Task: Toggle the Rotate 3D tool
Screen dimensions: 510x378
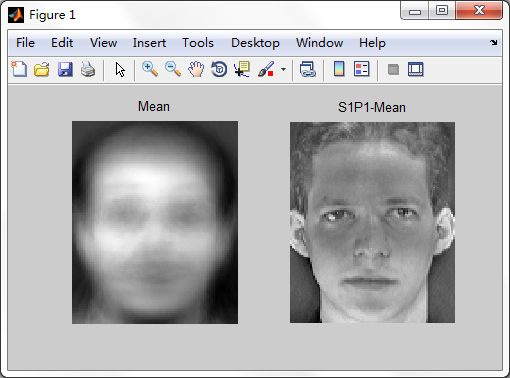Action: [x=219, y=69]
